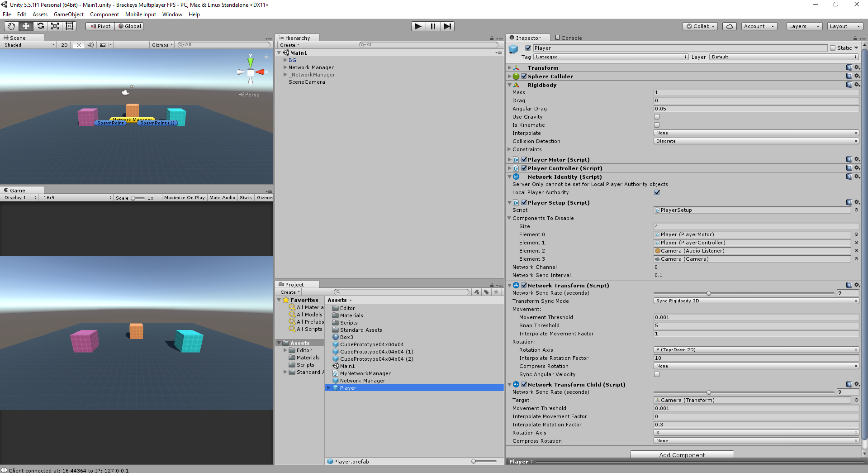Open Mobile Input menu
Image resolution: width=868 pixels, height=473 pixels.
pos(141,14)
